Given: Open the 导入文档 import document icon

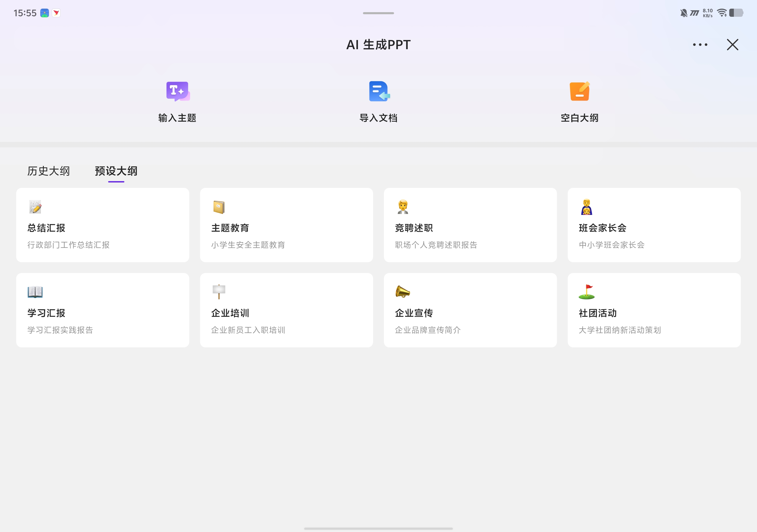Looking at the screenshot, I should click(378, 91).
